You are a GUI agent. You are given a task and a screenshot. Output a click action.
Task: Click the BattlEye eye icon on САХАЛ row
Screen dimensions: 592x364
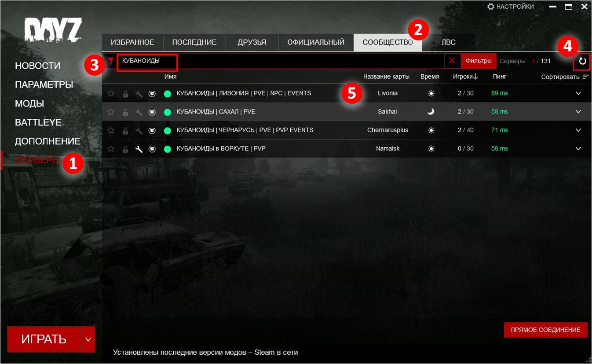[152, 112]
